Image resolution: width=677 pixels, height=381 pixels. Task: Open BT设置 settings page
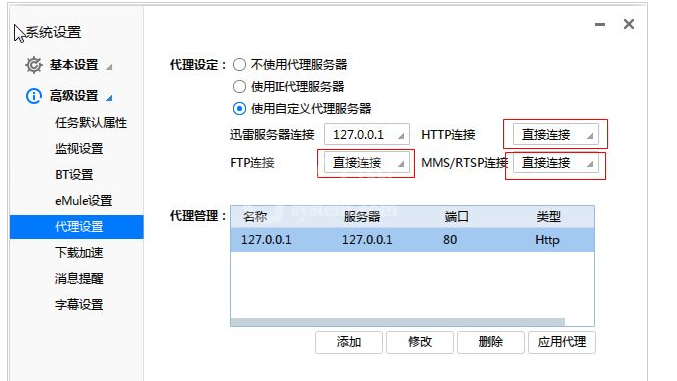click(74, 175)
